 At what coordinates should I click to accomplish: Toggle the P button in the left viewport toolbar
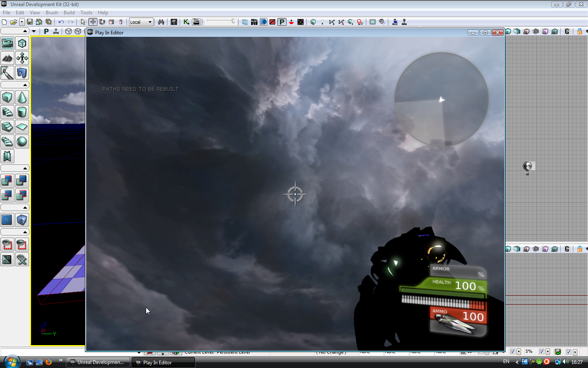coord(46,31)
